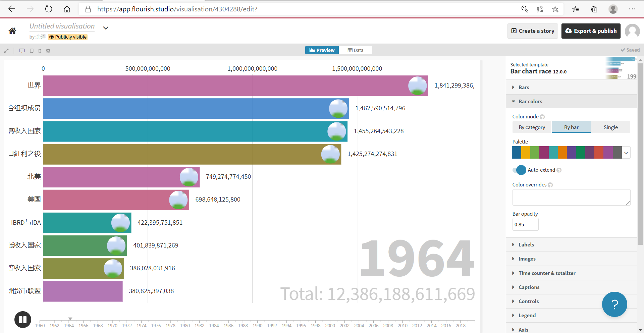Toggle Auto-extend switch
Viewport: 644px width, 333px height.
[x=519, y=170]
